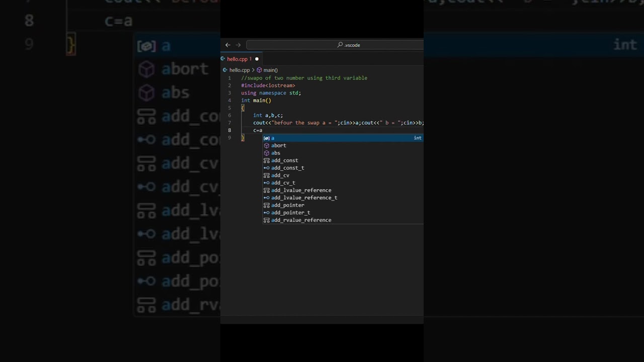Choose the 'add_cv' suggestion
Viewport: 644px width, 362px height.
[x=343, y=175]
